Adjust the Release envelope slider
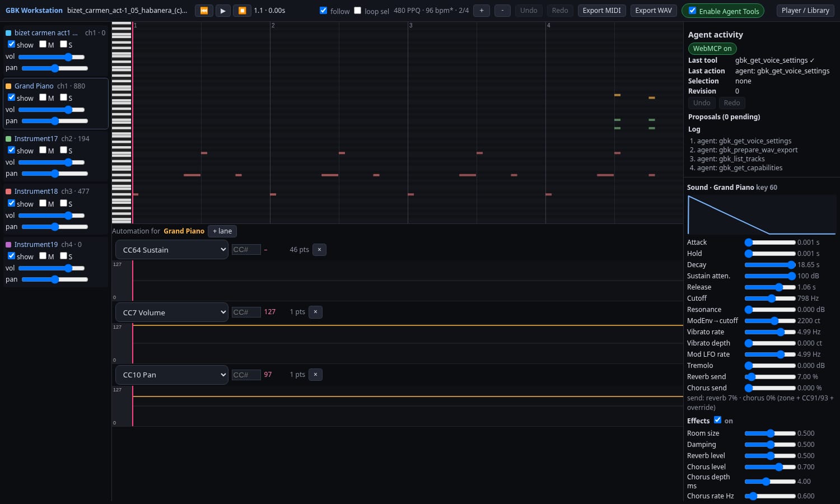This screenshot has height=504, width=840. pyautogui.click(x=770, y=287)
